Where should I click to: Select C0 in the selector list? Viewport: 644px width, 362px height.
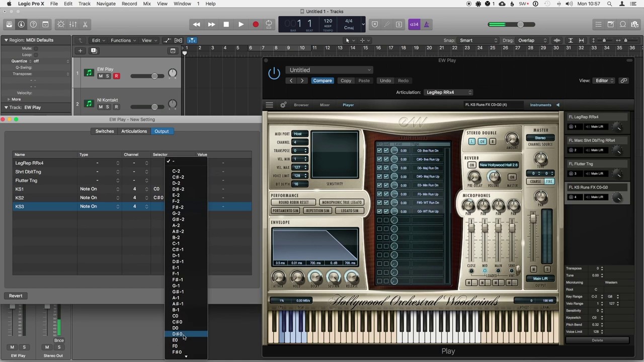tap(186, 316)
